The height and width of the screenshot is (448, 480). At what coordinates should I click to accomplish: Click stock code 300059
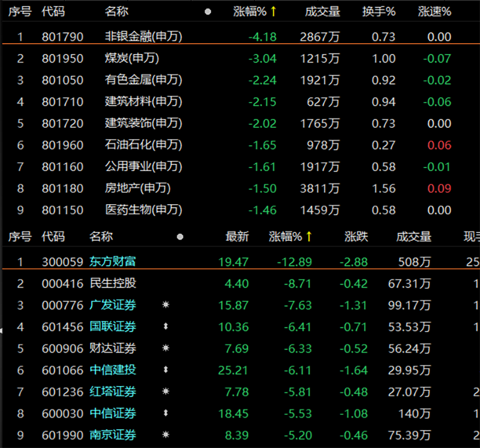coord(62,262)
